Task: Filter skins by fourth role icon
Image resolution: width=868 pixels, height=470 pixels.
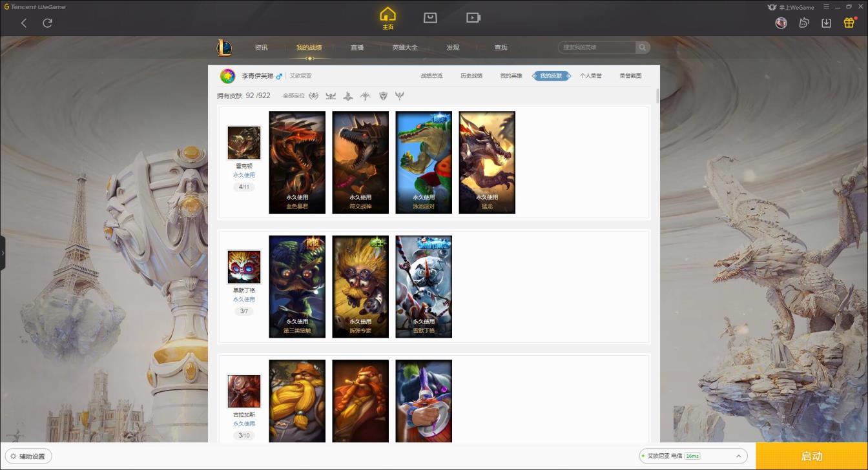Action: (365, 96)
